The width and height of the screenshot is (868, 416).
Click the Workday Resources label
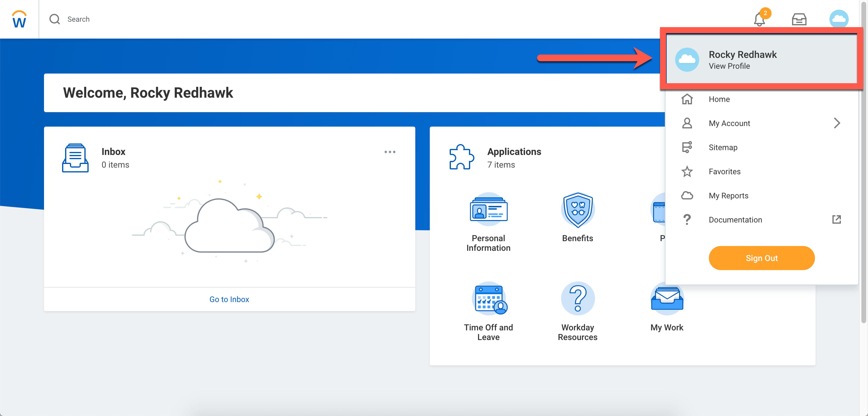click(577, 332)
